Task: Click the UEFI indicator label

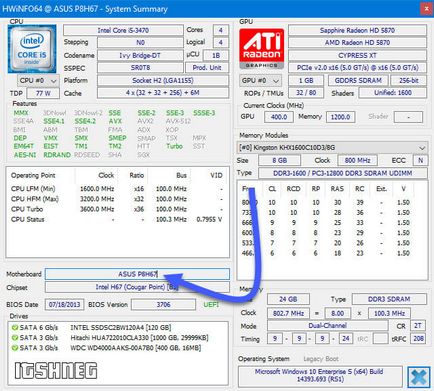Action: point(211,305)
